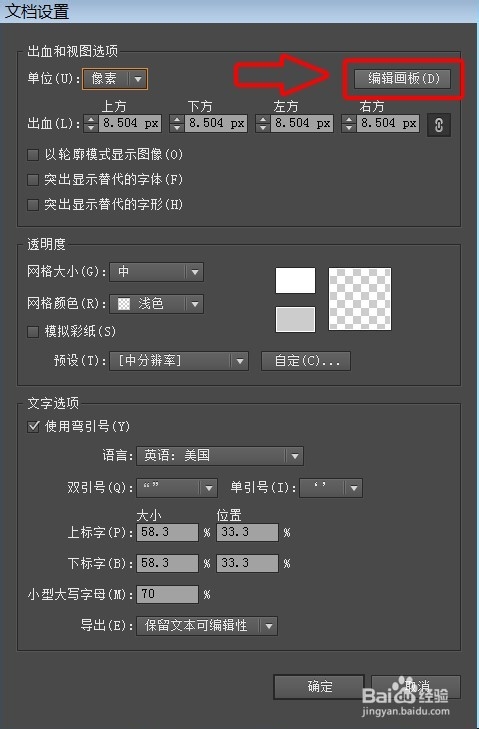Open the 网格大小 dropdown
Image resolution: width=479 pixels, height=729 pixels.
coord(156,272)
